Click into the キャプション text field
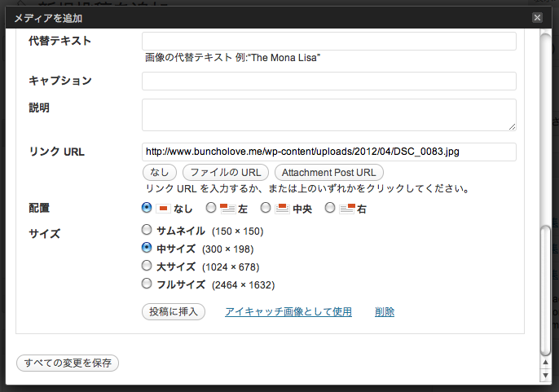The height and width of the screenshot is (392, 559). coord(329,81)
